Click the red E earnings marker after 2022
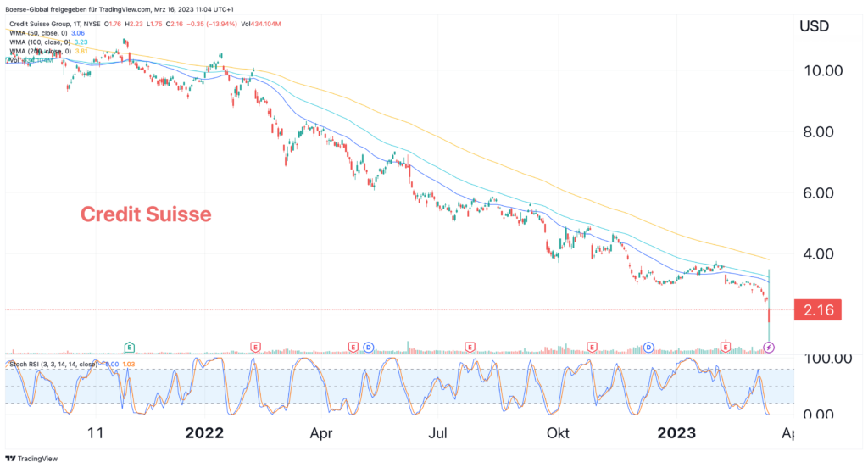 [255, 347]
